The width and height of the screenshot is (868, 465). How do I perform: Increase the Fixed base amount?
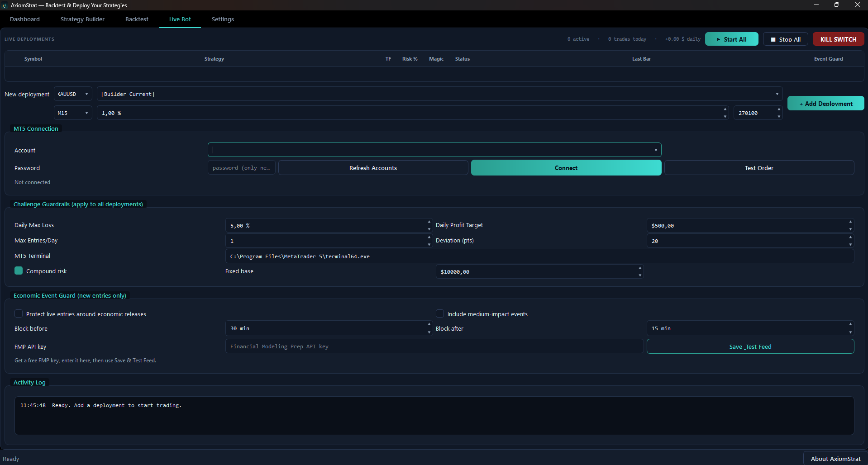(640, 268)
